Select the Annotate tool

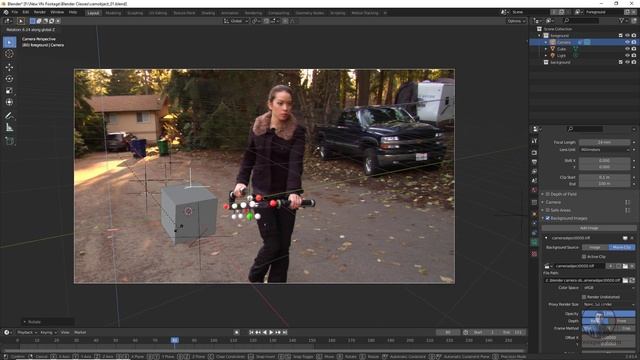tap(9, 116)
